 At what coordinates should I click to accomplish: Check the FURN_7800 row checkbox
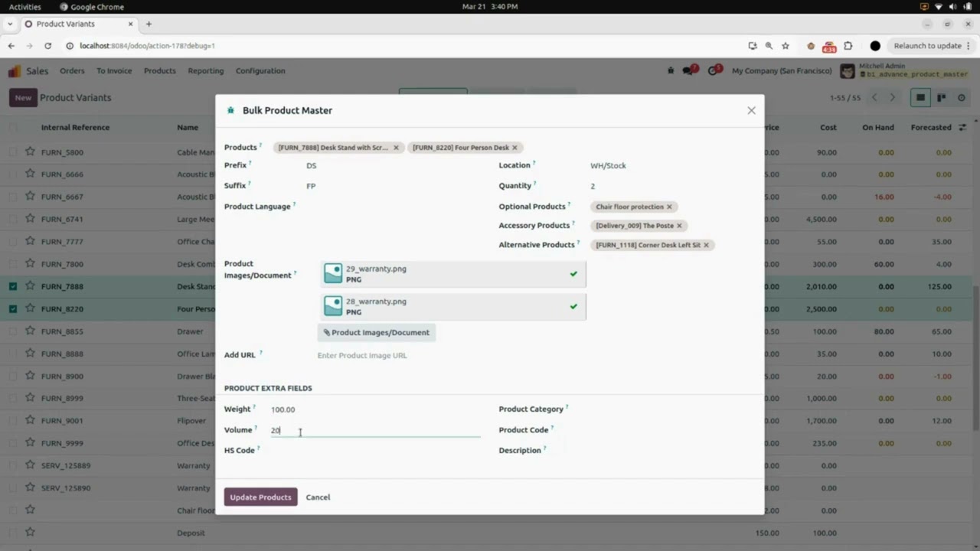[x=13, y=264]
